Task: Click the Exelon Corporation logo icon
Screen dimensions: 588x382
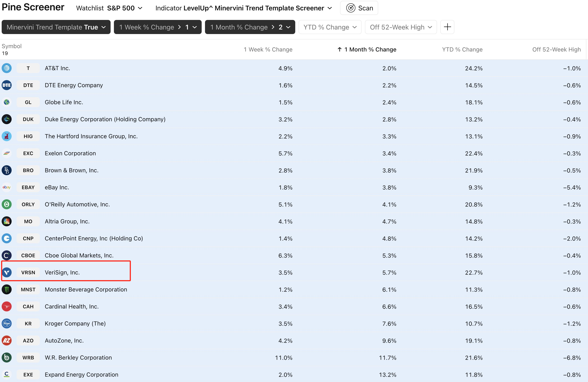Action: pyautogui.click(x=7, y=153)
